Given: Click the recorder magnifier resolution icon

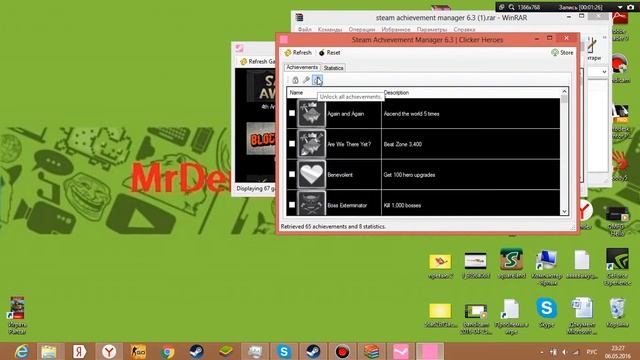Looking at the screenshot, I should (x=511, y=7).
